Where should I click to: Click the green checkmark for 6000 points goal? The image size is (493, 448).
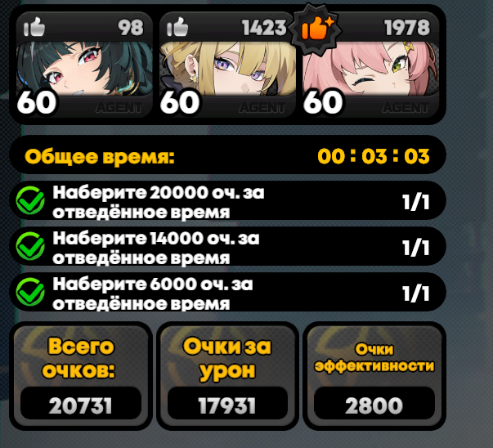pos(30,292)
